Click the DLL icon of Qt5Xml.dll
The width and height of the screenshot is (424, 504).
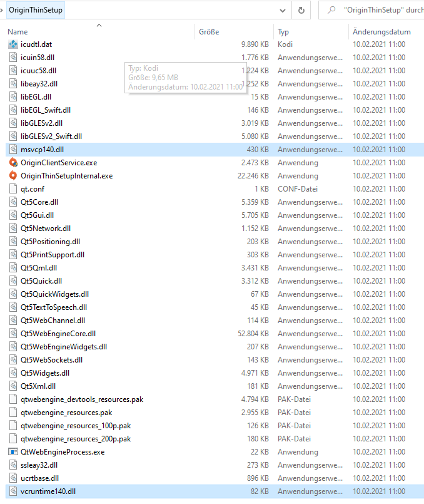13,386
